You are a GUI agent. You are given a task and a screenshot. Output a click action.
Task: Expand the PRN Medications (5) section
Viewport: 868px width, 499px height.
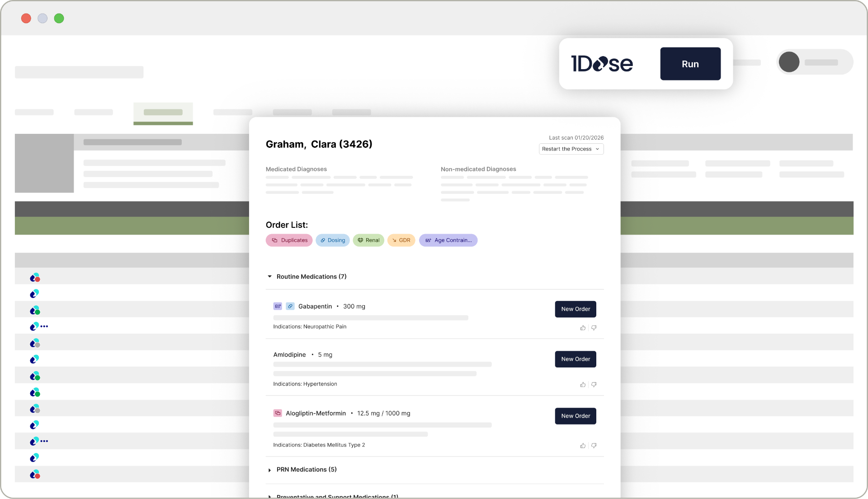coord(269,470)
